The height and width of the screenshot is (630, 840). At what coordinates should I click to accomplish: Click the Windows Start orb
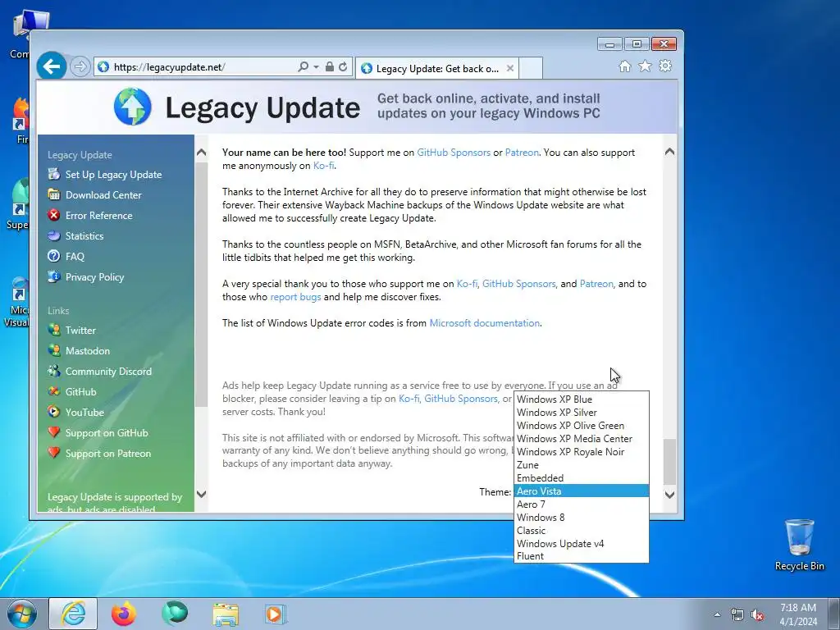pyautogui.click(x=22, y=614)
